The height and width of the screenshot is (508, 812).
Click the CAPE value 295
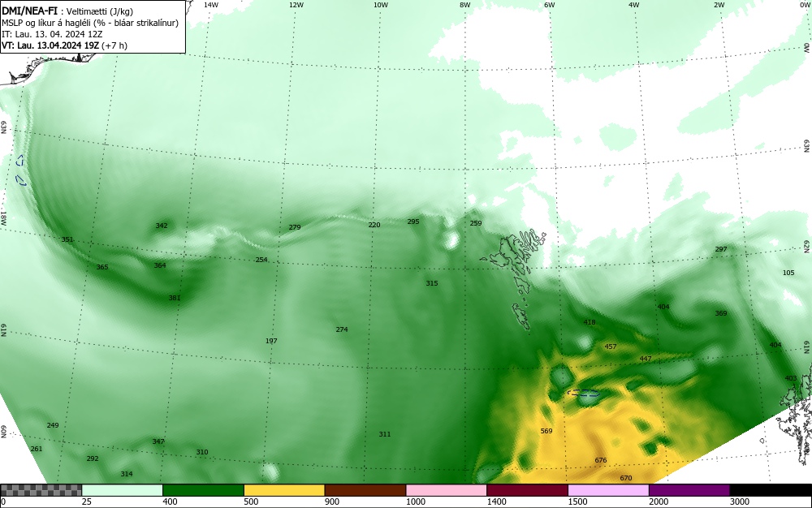point(413,222)
